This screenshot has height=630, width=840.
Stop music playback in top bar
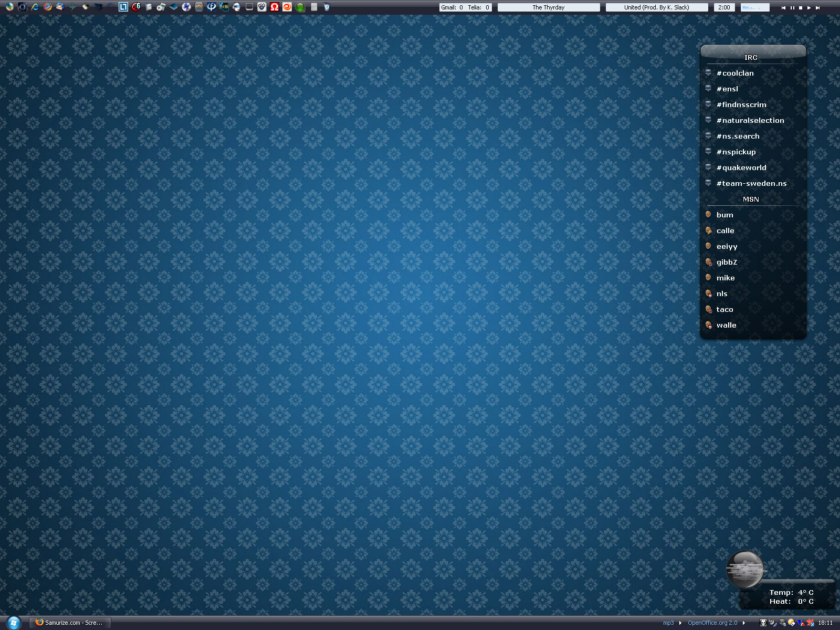point(801,7)
